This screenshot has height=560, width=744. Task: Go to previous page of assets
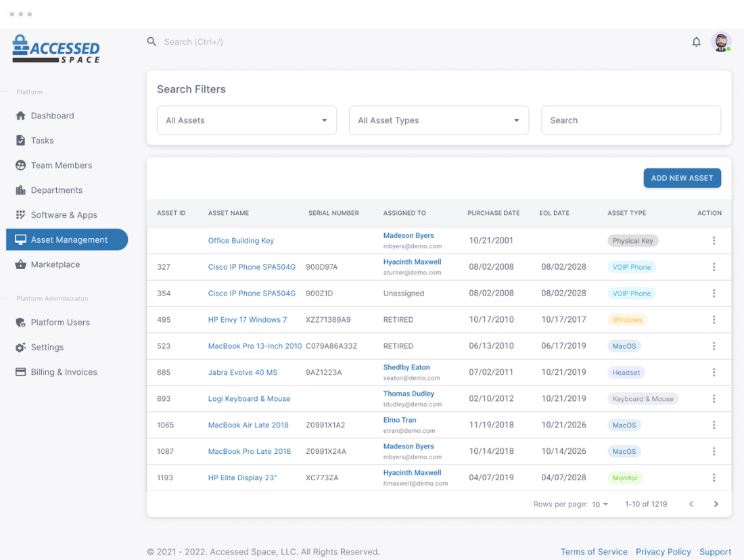[691, 504]
